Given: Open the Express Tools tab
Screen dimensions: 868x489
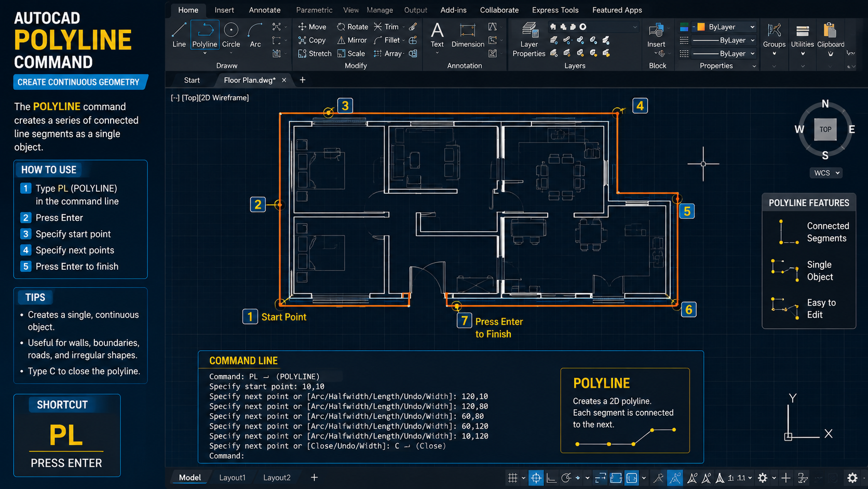Looking at the screenshot, I should 555,10.
